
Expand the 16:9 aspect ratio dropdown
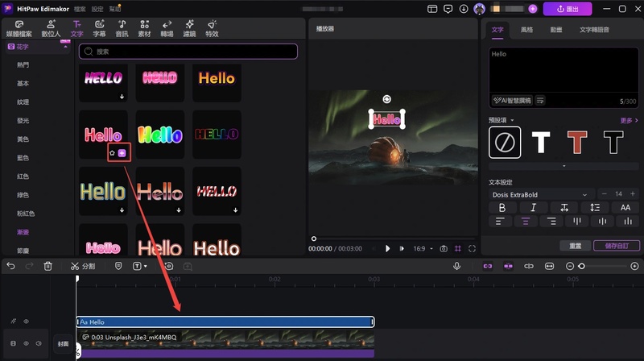click(423, 249)
